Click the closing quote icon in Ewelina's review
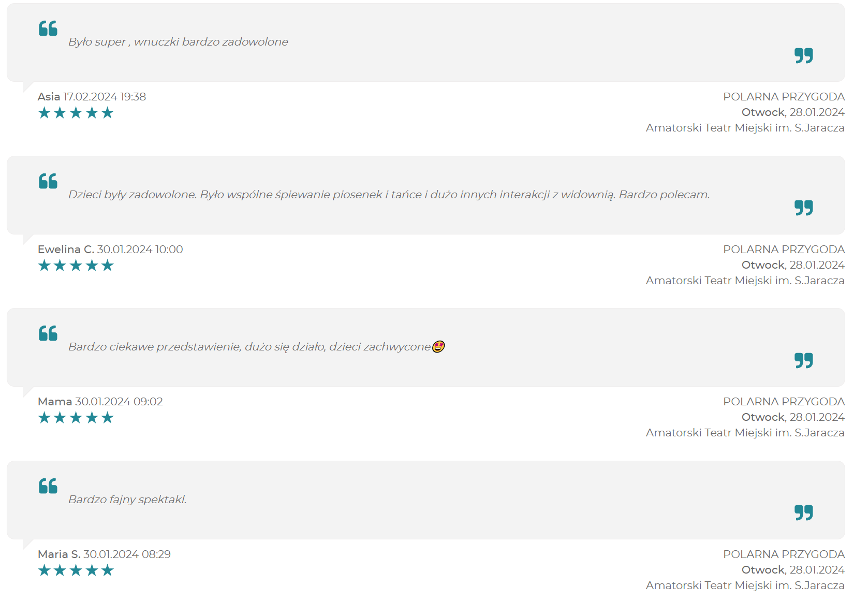This screenshot has width=854, height=616. pyautogui.click(x=803, y=208)
